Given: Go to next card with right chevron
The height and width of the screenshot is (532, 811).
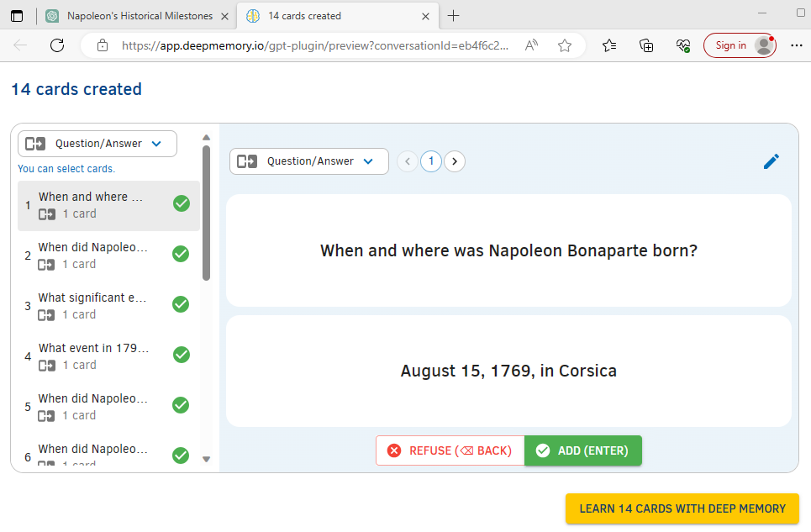Looking at the screenshot, I should [455, 161].
